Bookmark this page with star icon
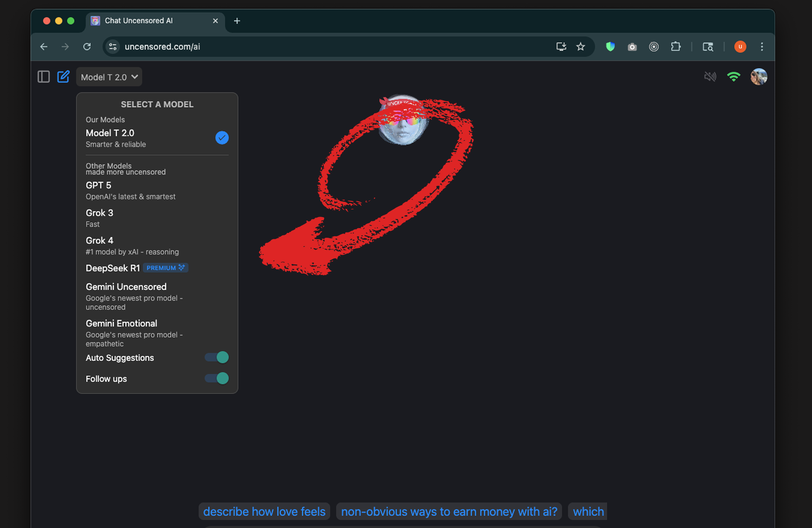Screen dimensions: 812x528 click(x=581, y=46)
